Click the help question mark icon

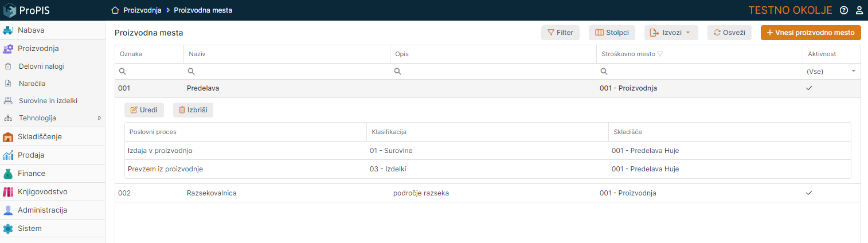(x=843, y=10)
